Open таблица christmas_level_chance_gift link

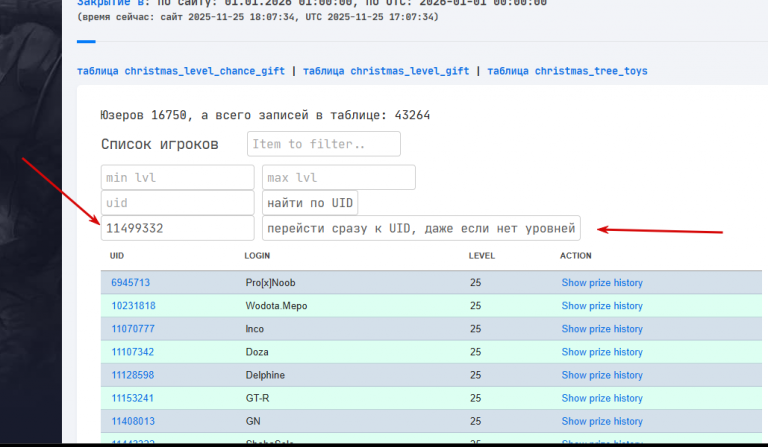pyautogui.click(x=181, y=71)
